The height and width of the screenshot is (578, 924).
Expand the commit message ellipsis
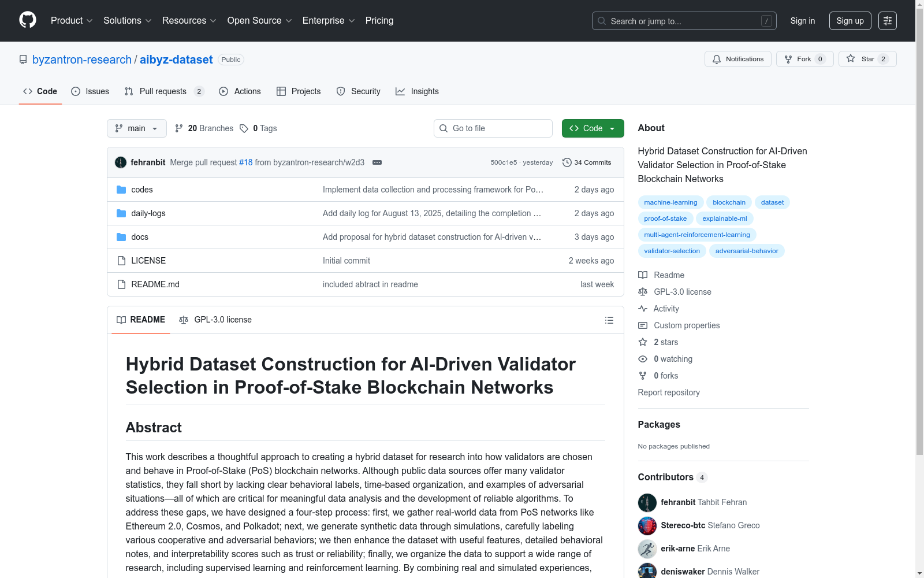pyautogui.click(x=377, y=162)
